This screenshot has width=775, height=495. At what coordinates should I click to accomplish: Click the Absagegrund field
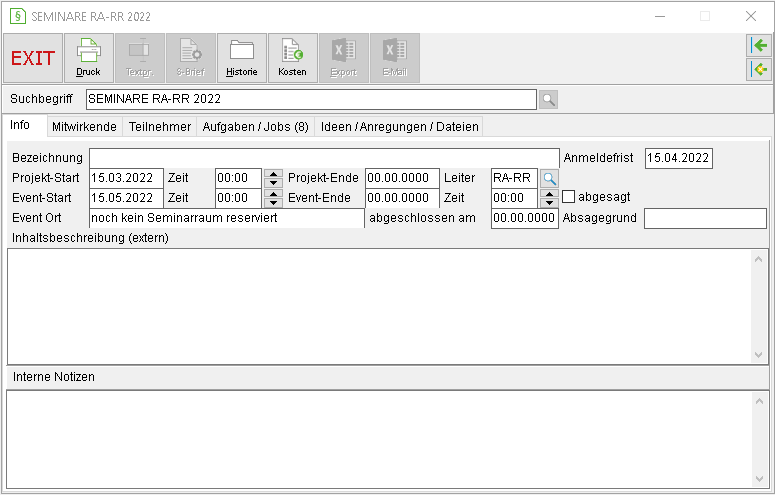(705, 218)
